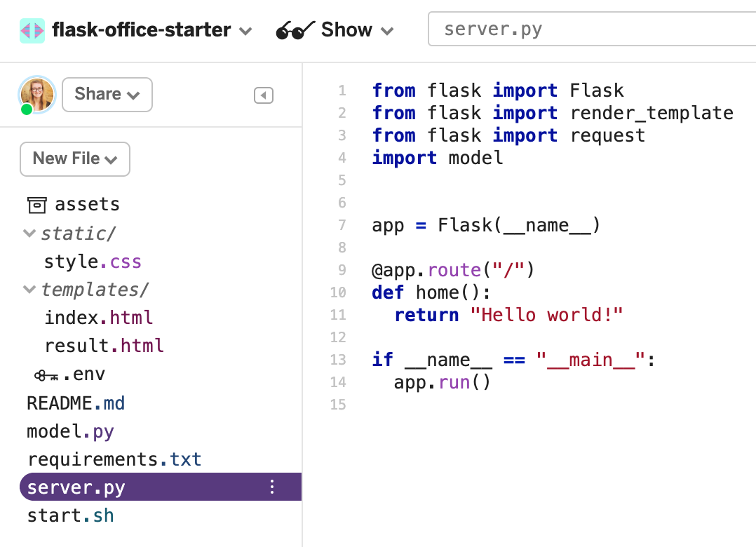Open the start.sh file
This screenshot has width=756, height=547.
pyautogui.click(x=70, y=514)
